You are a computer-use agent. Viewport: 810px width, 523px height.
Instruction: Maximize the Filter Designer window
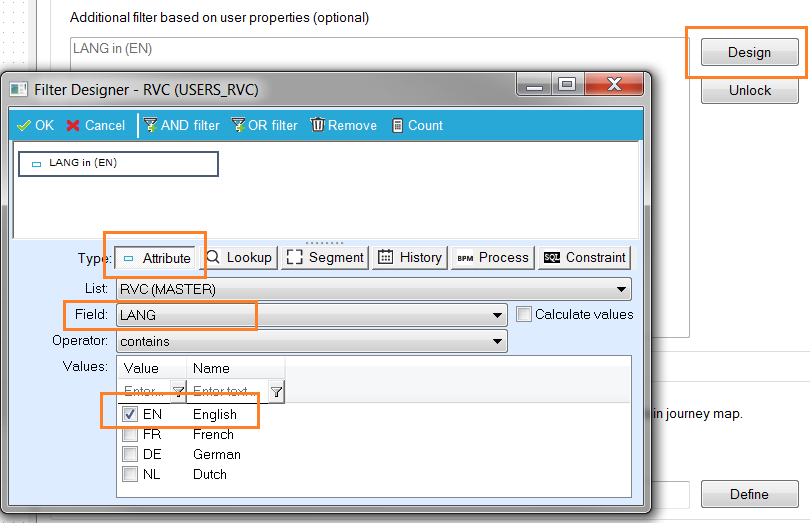567,84
